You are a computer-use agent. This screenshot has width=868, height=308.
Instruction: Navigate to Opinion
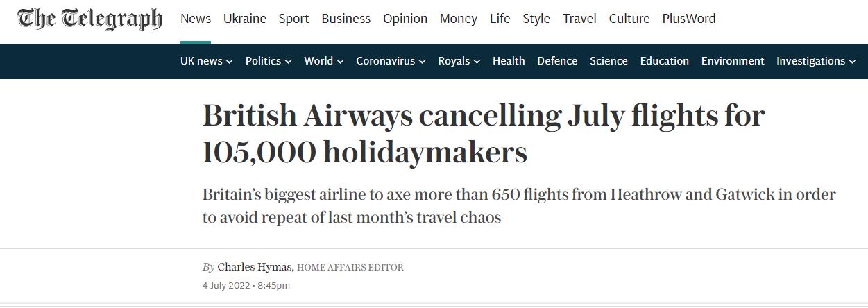pos(405,19)
